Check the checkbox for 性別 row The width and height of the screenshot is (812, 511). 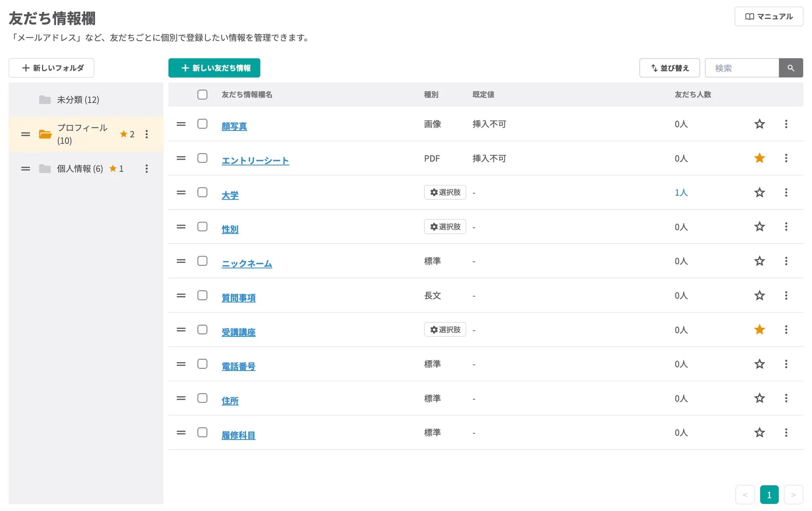click(202, 227)
